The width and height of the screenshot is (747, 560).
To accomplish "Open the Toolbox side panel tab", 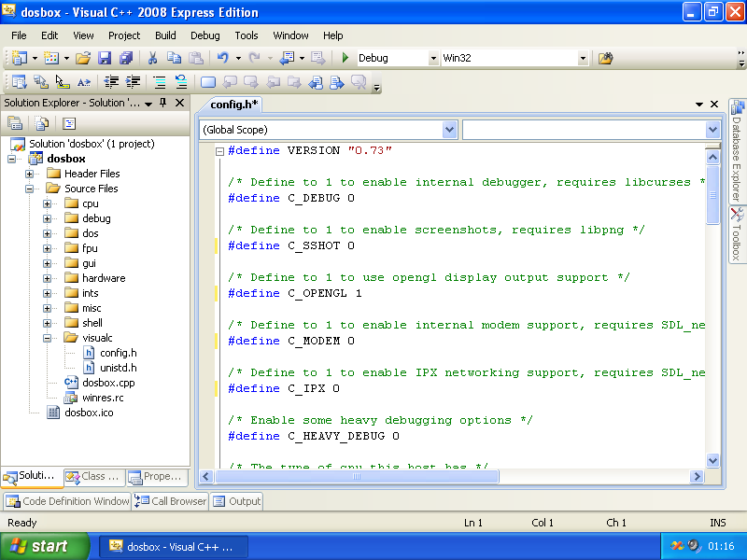I will pyautogui.click(x=736, y=239).
